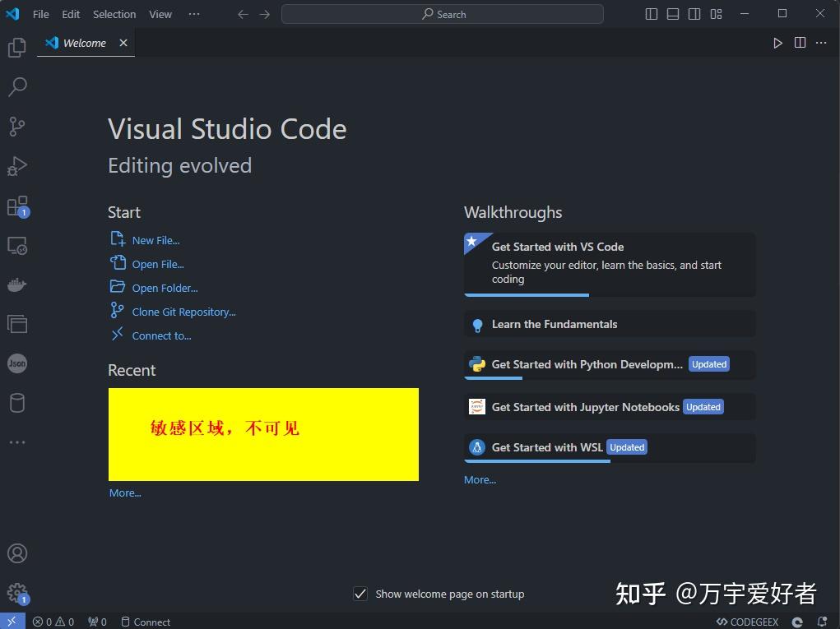840x629 pixels.
Task: Click the Accounts icon at sidebar bottom
Action: (x=17, y=553)
